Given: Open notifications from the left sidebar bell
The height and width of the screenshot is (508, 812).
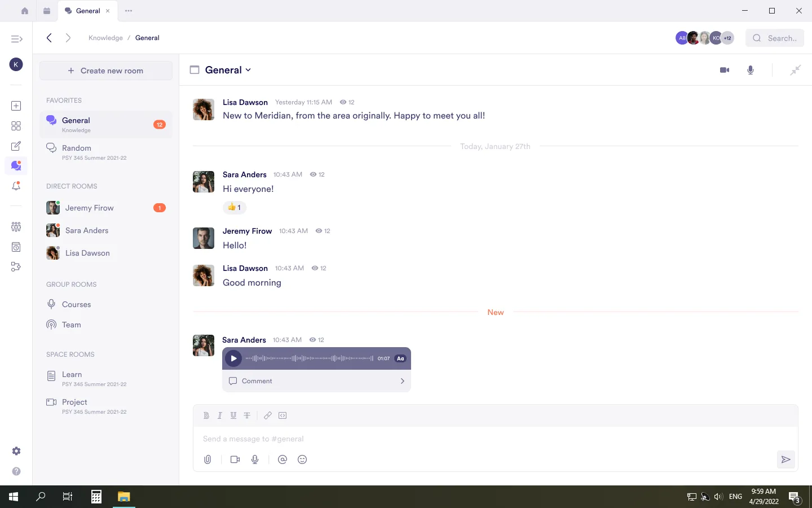Looking at the screenshot, I should point(16,186).
